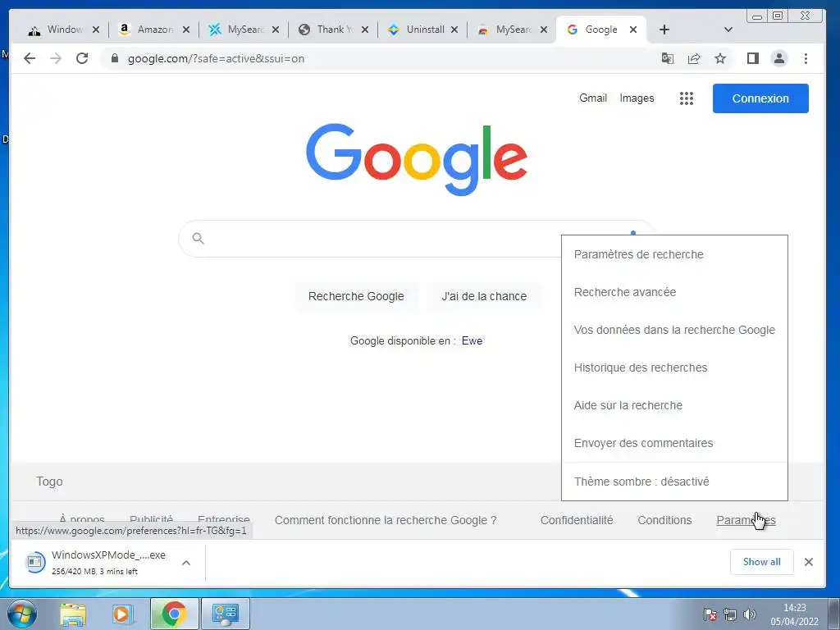The height and width of the screenshot is (630, 840).
Task: Bookmark this page with the star
Action: click(x=720, y=58)
